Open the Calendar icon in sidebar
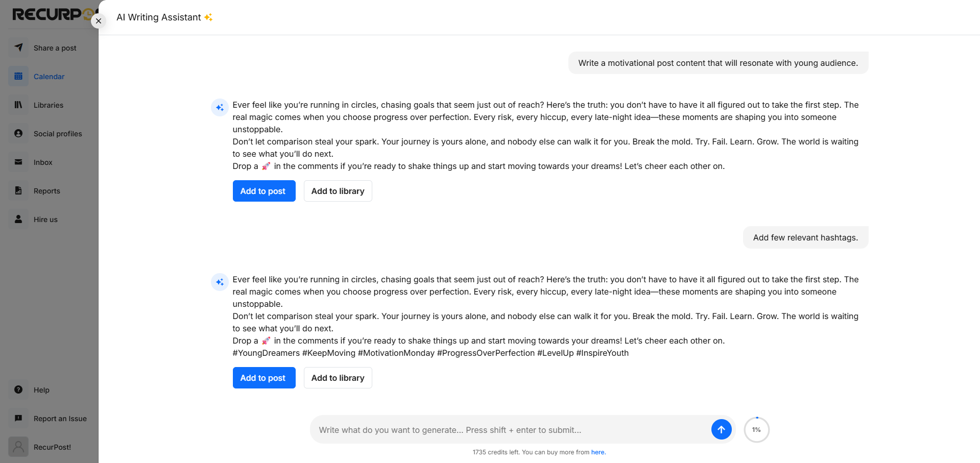 [18, 76]
